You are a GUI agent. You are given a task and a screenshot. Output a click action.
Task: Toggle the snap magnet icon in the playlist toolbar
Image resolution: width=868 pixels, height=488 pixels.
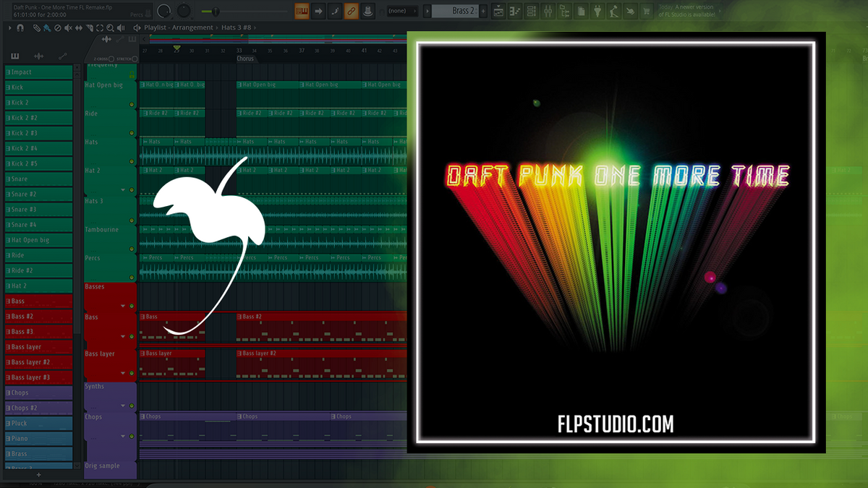[20, 28]
